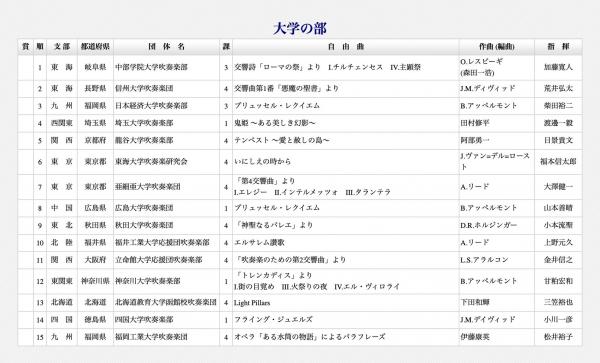Click the 支部 column header
Screen dimensions: 600x363
[x=62, y=47]
